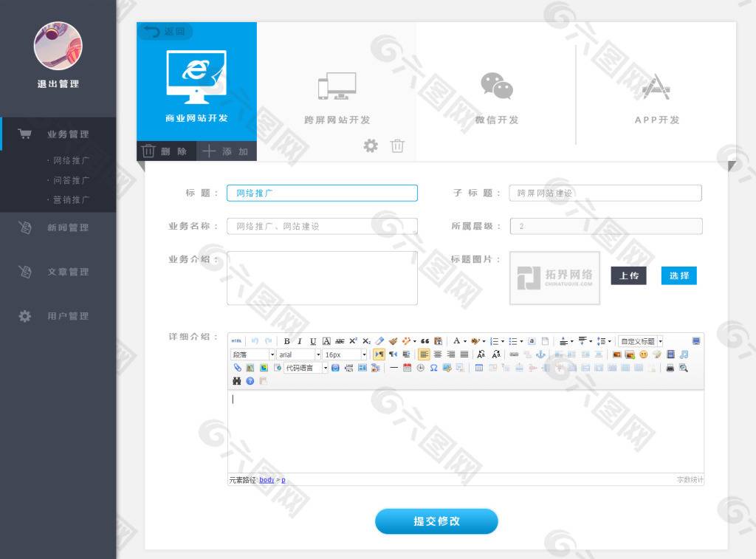This screenshot has width=756, height=559.
Task: Apply italic formatting in editor
Action: [300, 341]
